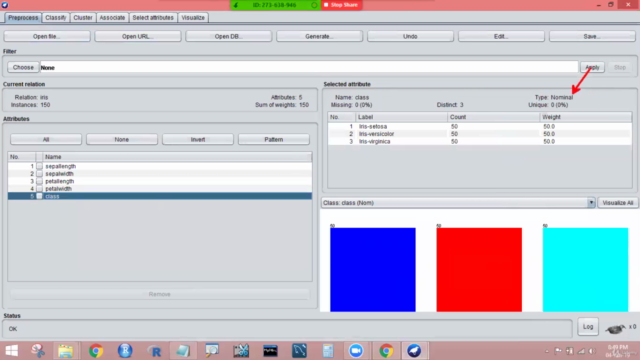The width and height of the screenshot is (640, 360).
Task: Click the Undo button
Action: coord(410,36)
